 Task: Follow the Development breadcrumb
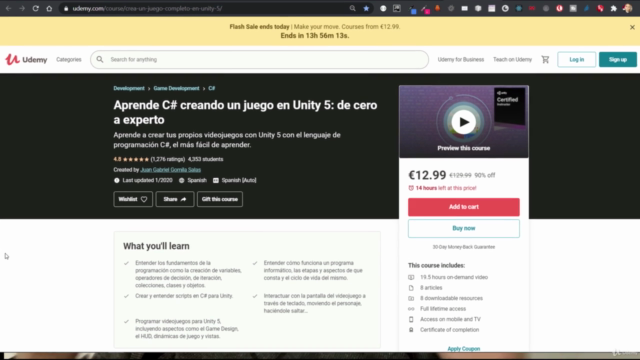pyautogui.click(x=129, y=88)
